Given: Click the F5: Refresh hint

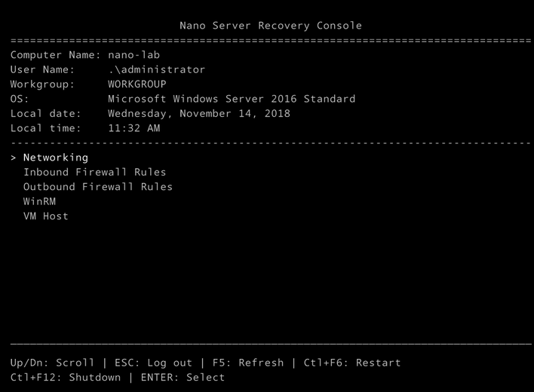Looking at the screenshot, I should [x=248, y=363].
